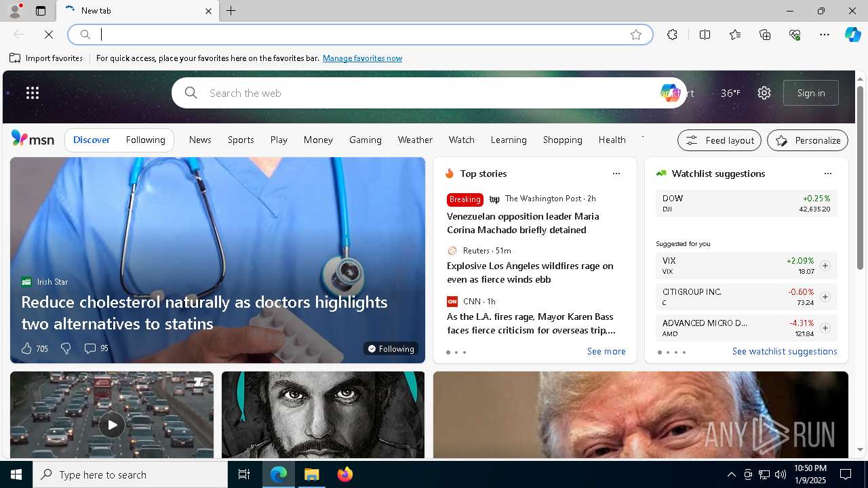Open the DOW index row
Viewport: 868px width, 488px height.
coord(746,203)
